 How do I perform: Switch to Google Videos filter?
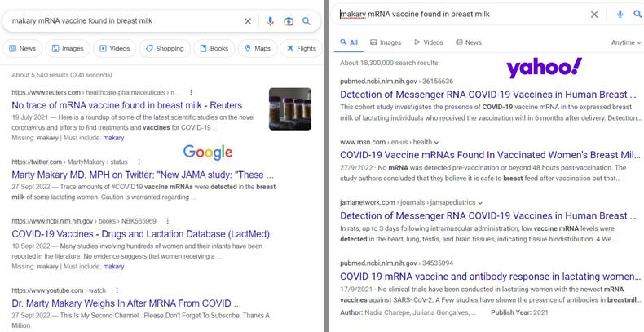click(115, 48)
